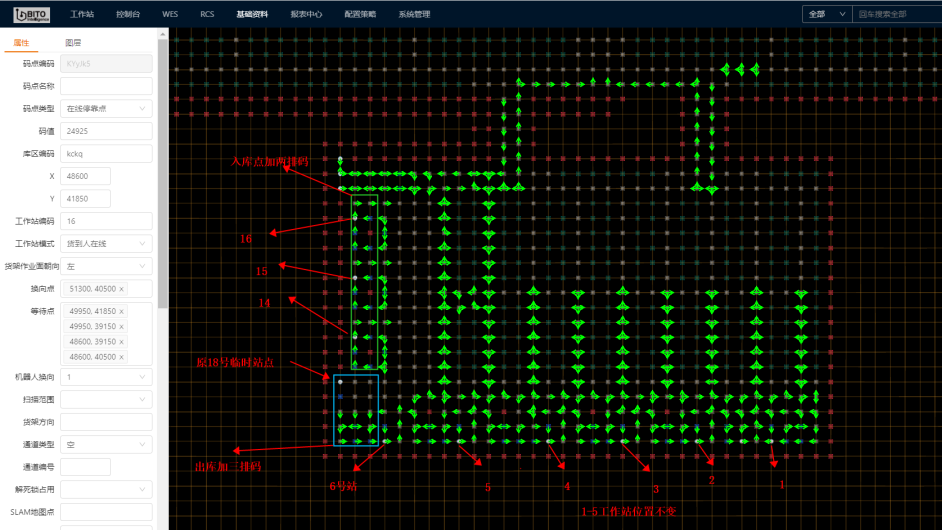Open the 货架作业面朝向 dropdown
This screenshot has width=942, height=530.
106,266
